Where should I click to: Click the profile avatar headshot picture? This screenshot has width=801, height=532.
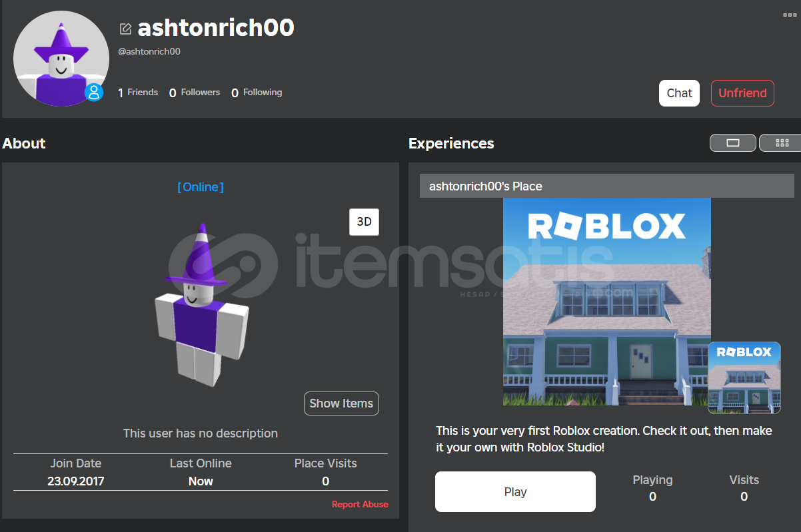[x=61, y=59]
